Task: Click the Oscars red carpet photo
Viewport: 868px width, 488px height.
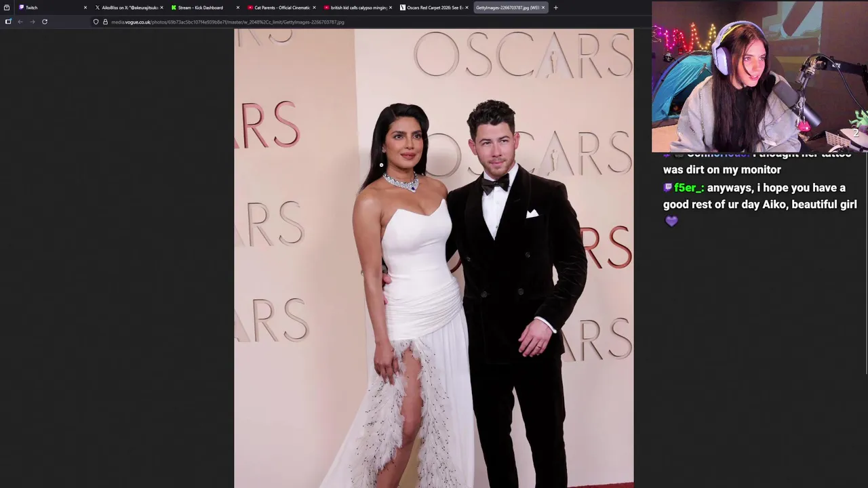Action: coord(434,258)
